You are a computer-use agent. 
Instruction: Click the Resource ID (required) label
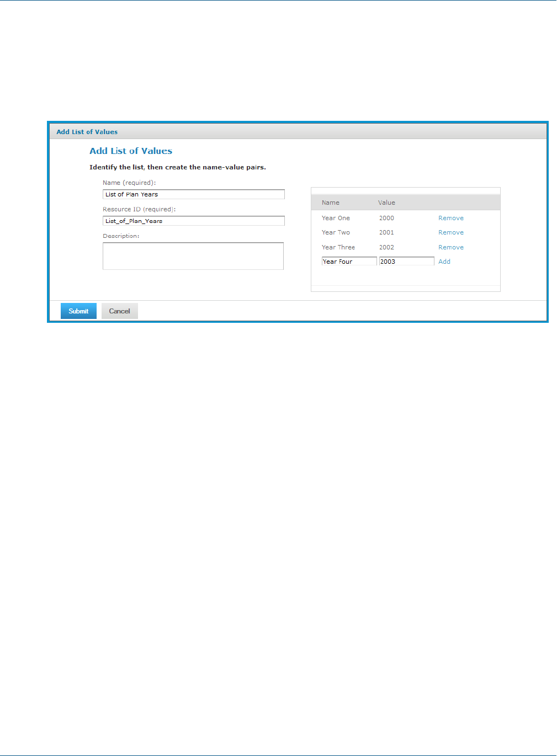pos(139,209)
